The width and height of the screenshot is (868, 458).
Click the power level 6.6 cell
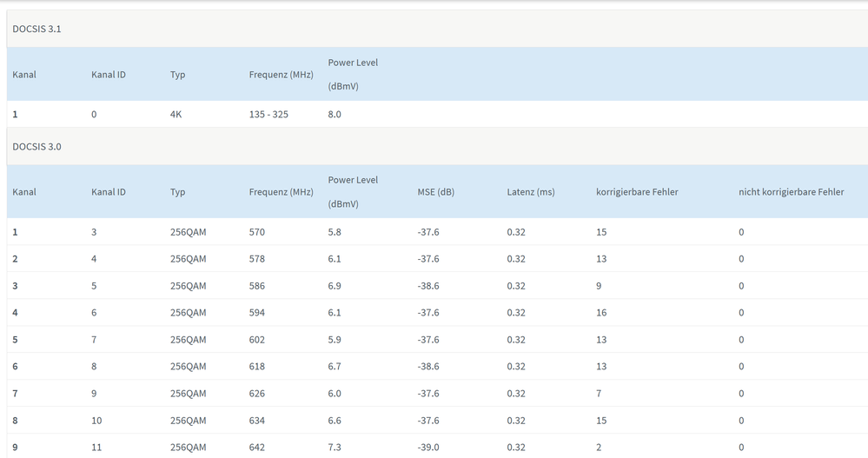pyautogui.click(x=335, y=421)
